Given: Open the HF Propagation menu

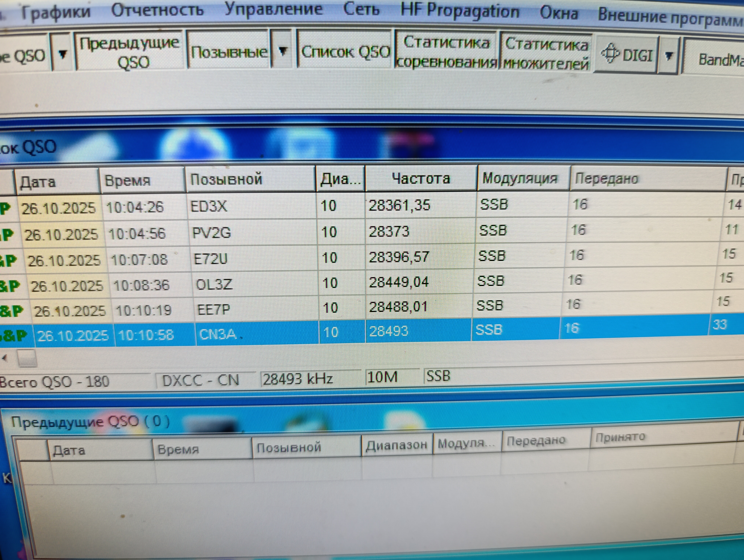Looking at the screenshot, I should [460, 11].
